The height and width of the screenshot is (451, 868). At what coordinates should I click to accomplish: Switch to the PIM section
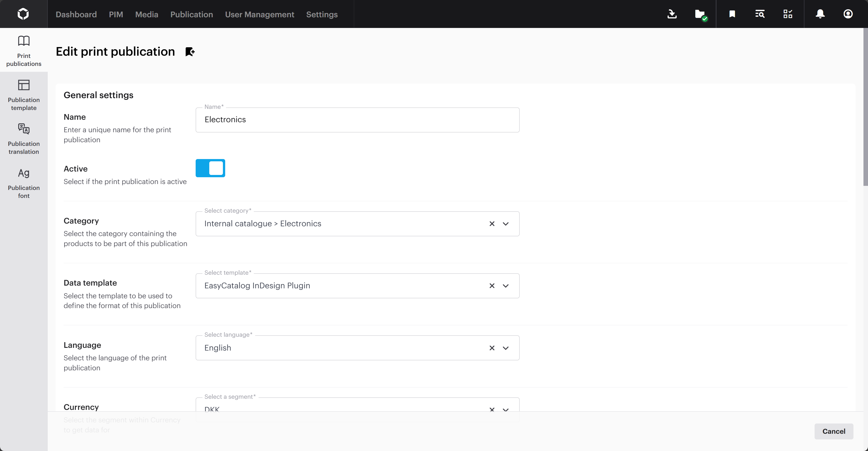click(116, 15)
